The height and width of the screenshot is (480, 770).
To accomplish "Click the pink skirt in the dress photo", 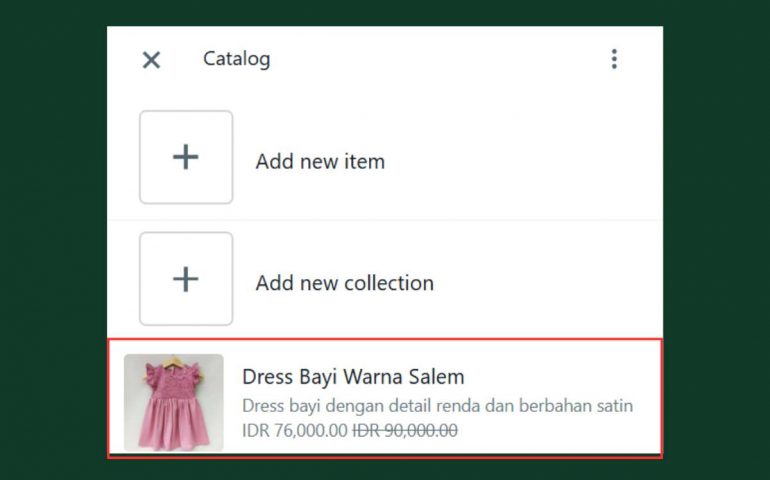I will click(x=172, y=418).
